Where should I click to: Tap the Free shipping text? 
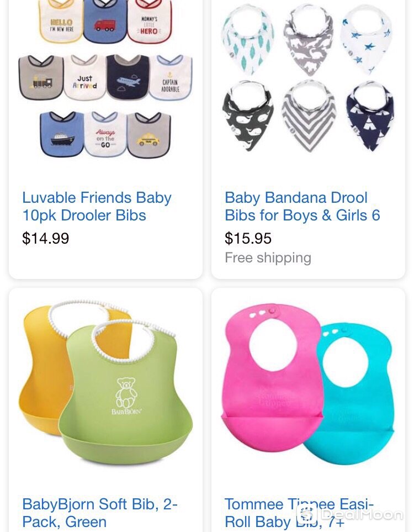pyautogui.click(x=268, y=258)
